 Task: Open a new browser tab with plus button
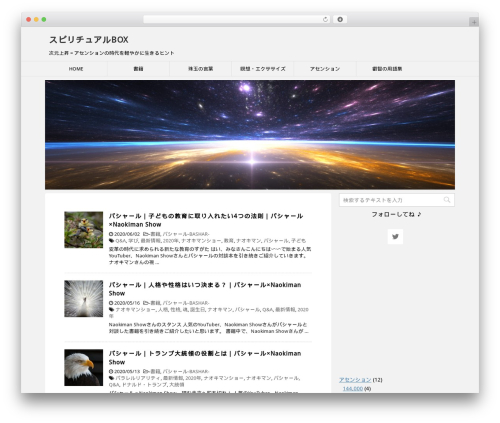click(474, 22)
